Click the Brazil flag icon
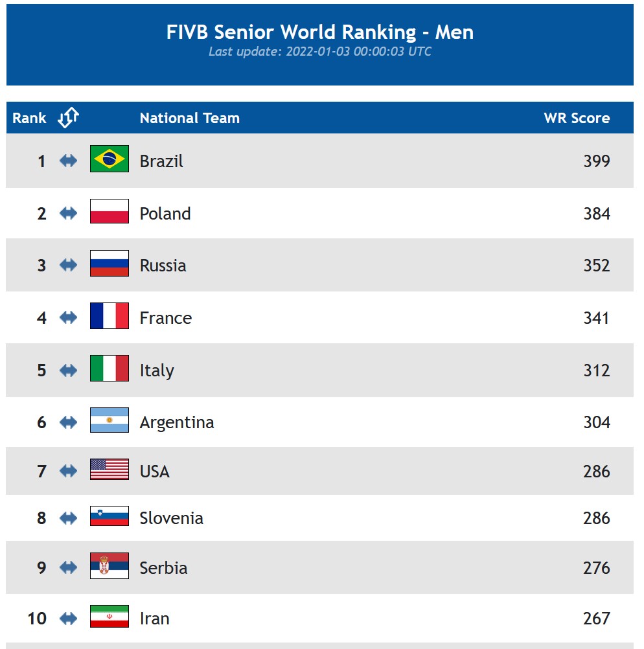Image resolution: width=644 pixels, height=649 pixels. pyautogui.click(x=109, y=159)
